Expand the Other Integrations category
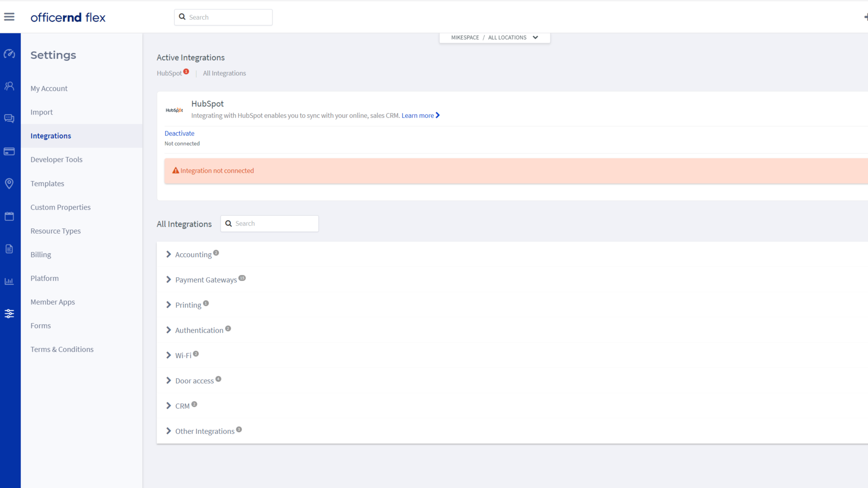This screenshot has width=868, height=488. click(206, 431)
